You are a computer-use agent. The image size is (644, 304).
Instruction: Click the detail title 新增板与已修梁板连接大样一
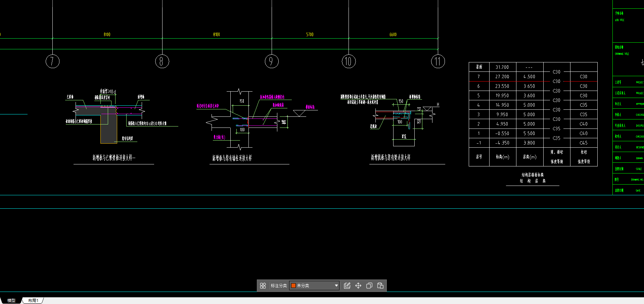coord(114,158)
